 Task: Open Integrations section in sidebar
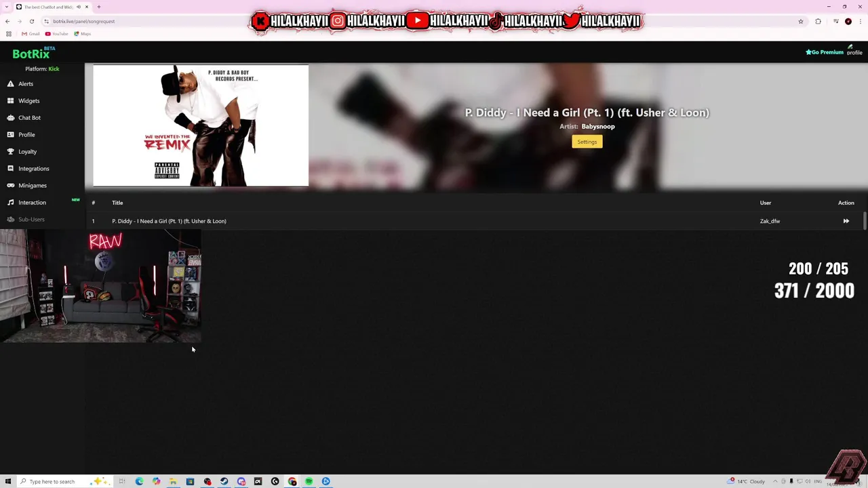tap(28, 169)
